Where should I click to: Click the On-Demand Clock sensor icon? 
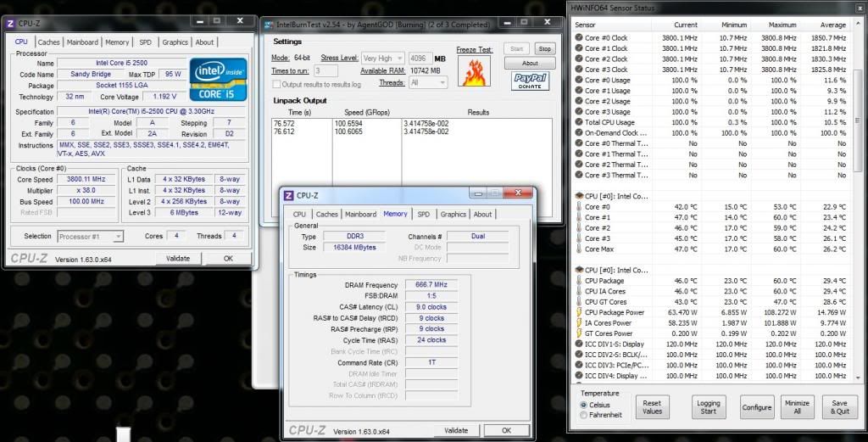(x=578, y=132)
